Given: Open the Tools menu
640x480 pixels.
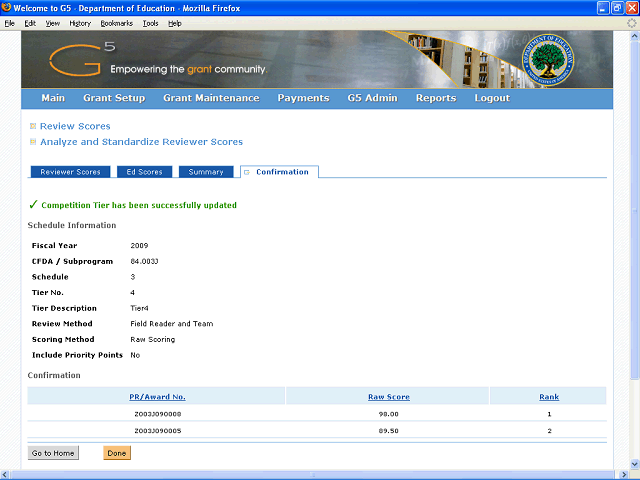Looking at the screenshot, I should click(150, 23).
